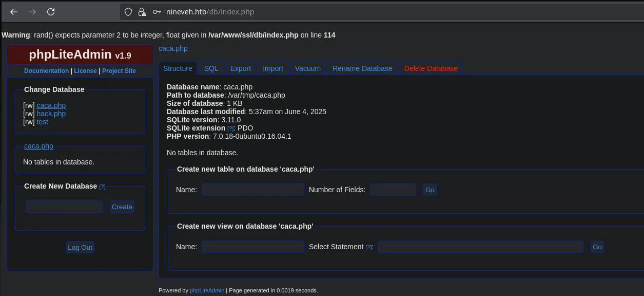The image size is (644, 296).
Task: Click the browser forward arrow
Action: (32, 12)
